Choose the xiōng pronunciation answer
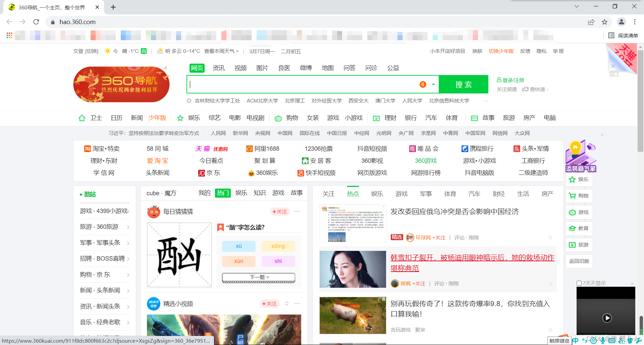644x345 pixels. tap(278, 246)
